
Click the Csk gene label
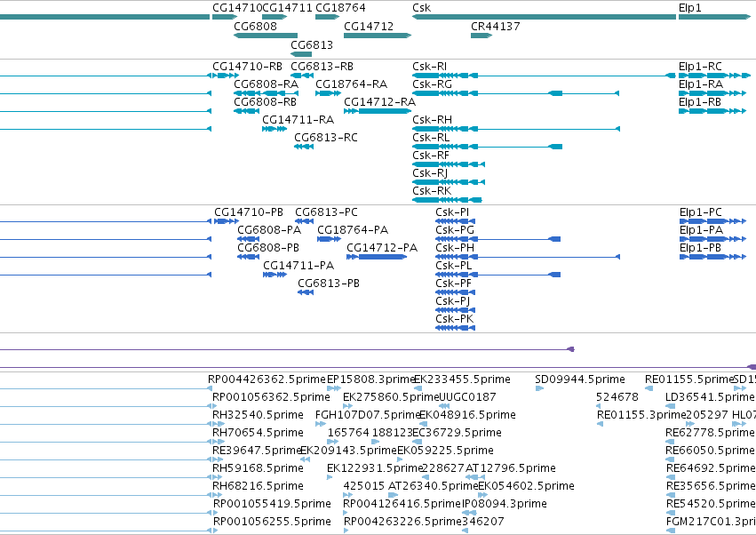point(421,8)
